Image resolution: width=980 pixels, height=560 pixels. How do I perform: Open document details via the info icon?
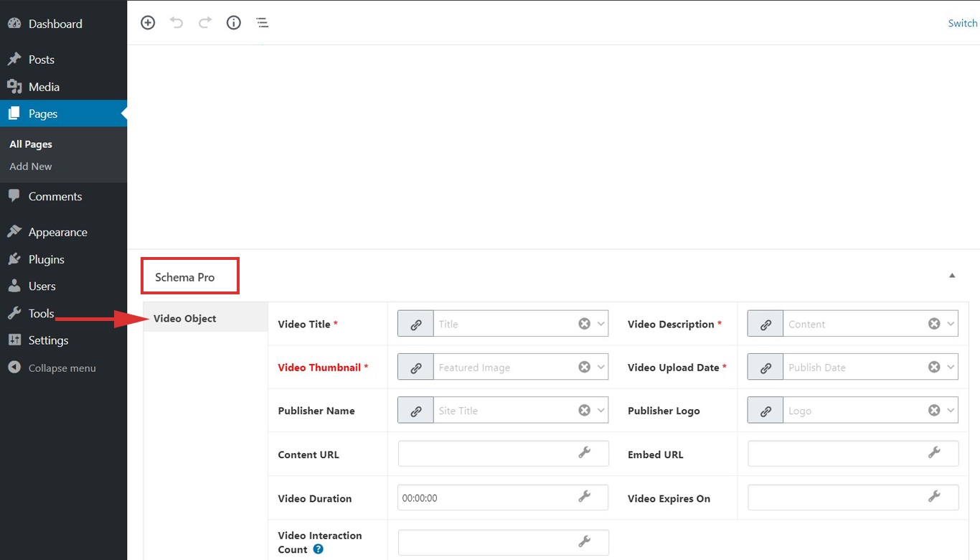point(233,22)
